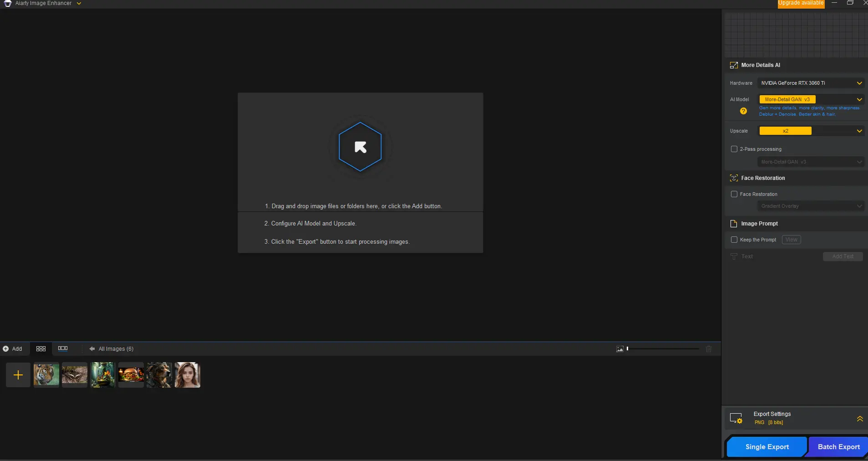Click the Add button with plus icon
This screenshot has height=461, width=868.
click(x=12, y=349)
